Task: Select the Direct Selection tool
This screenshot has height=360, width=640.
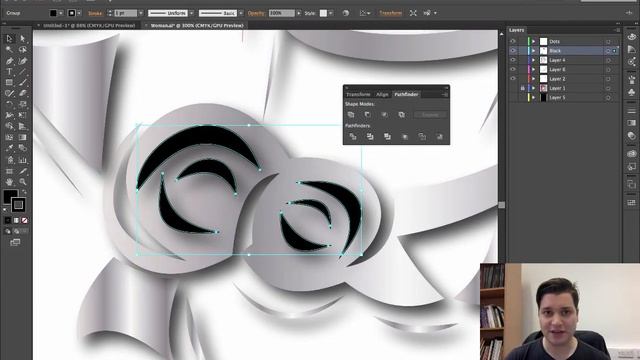Action: (22, 39)
